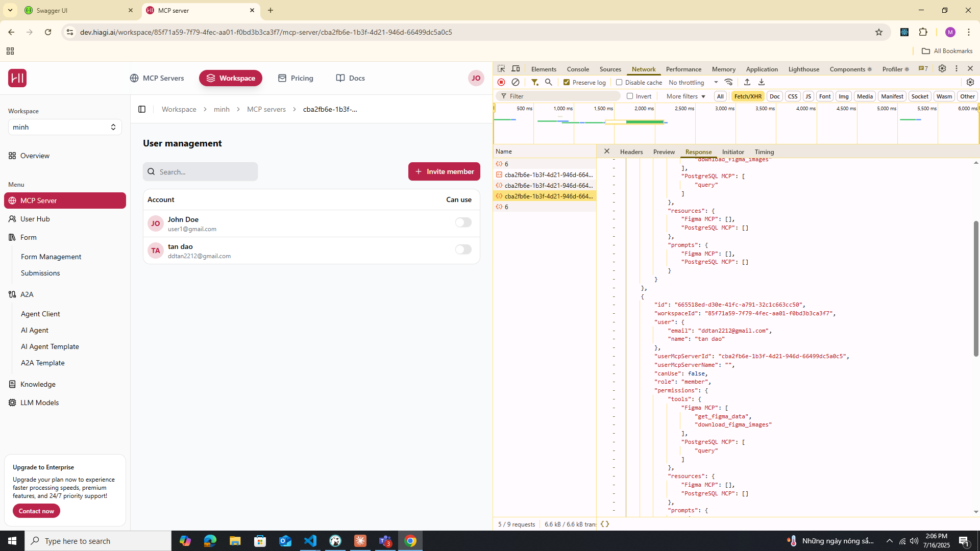
Task: Expand the More filters dropdown
Action: click(685, 96)
